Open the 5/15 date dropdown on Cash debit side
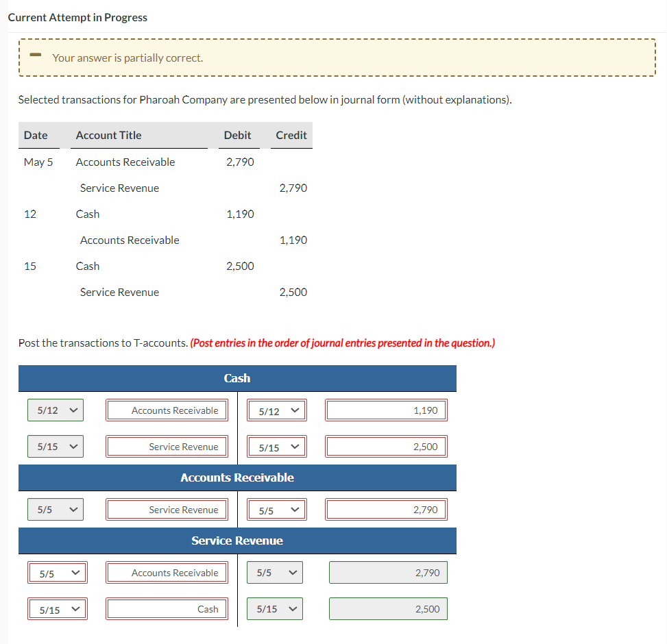667x644 pixels. coord(55,446)
